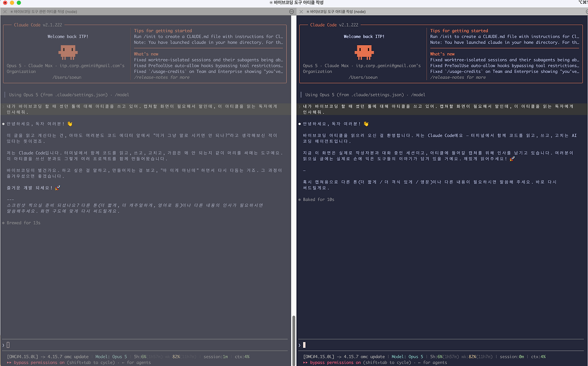Close the right pane tab '바이브코딩 도구 아티클 작성 (node)'
The width and height of the screenshot is (588, 366).
(x=301, y=11)
